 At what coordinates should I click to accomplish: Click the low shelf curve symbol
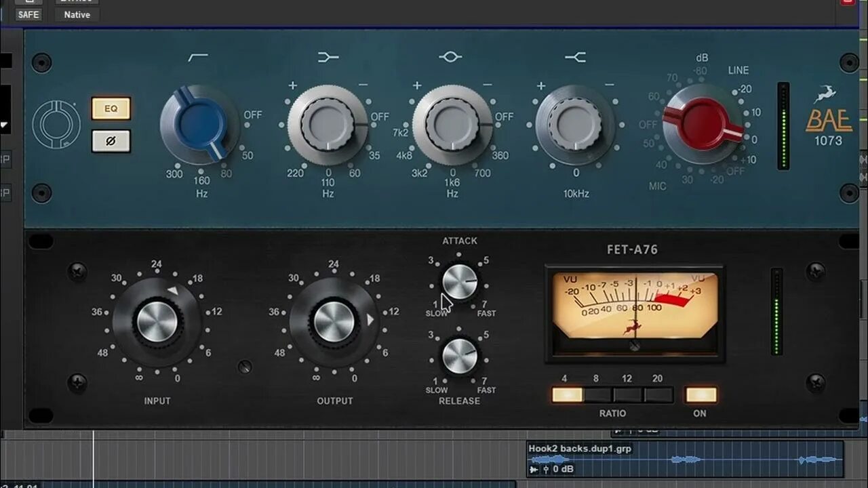[328, 58]
